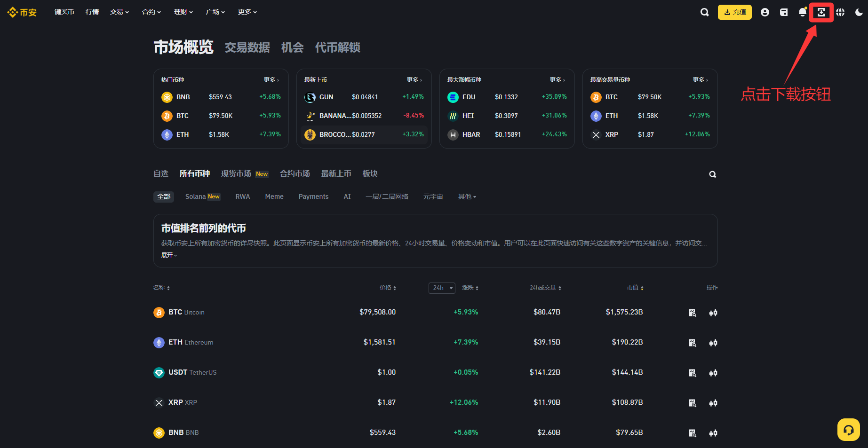
Task: Switch to 代币解锁 tab
Action: tap(338, 47)
